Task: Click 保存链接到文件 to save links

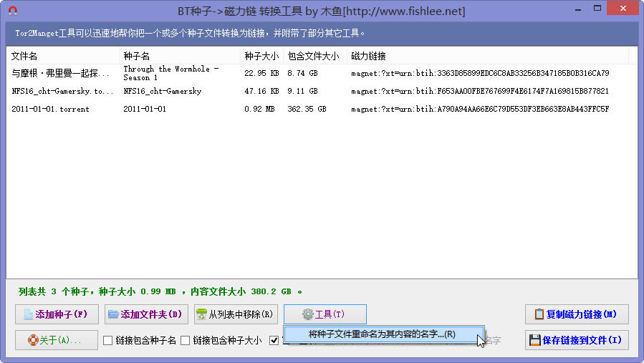Action: [x=577, y=340]
